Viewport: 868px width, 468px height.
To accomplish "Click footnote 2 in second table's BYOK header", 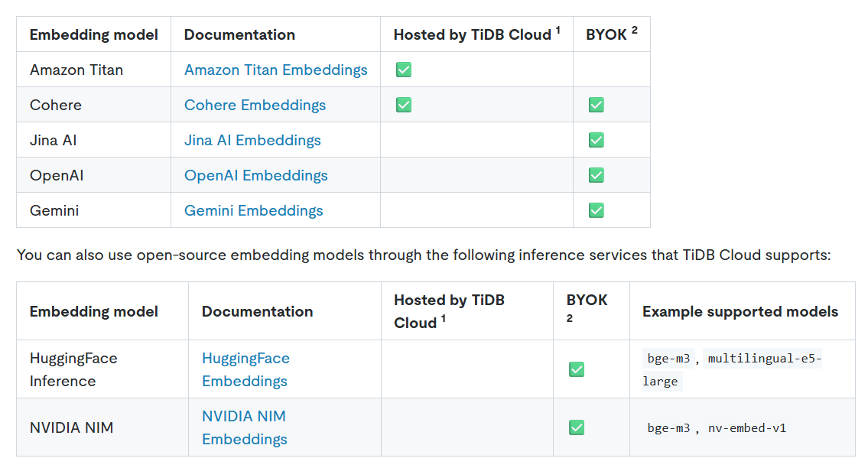I will [x=570, y=318].
